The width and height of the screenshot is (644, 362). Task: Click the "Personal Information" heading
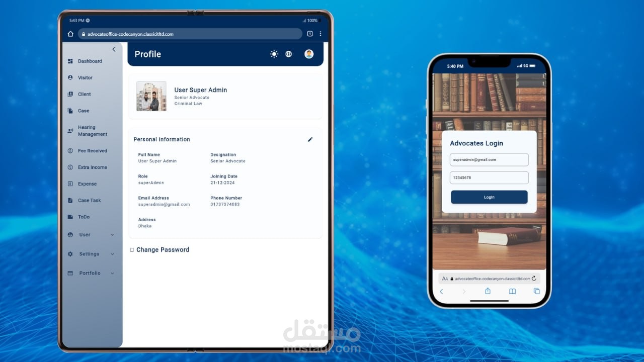pyautogui.click(x=162, y=139)
